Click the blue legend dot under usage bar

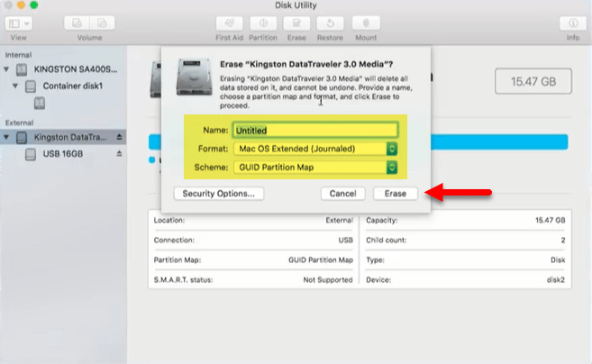(x=151, y=160)
